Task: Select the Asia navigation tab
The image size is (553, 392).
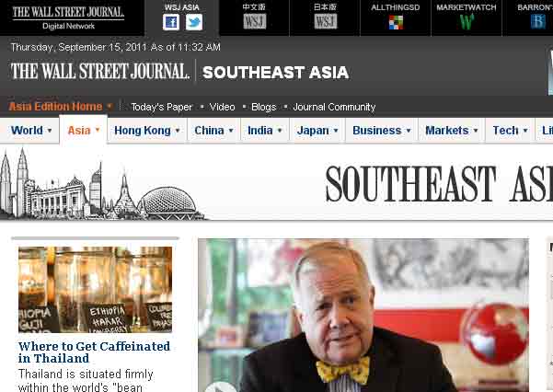Action: tap(83, 130)
